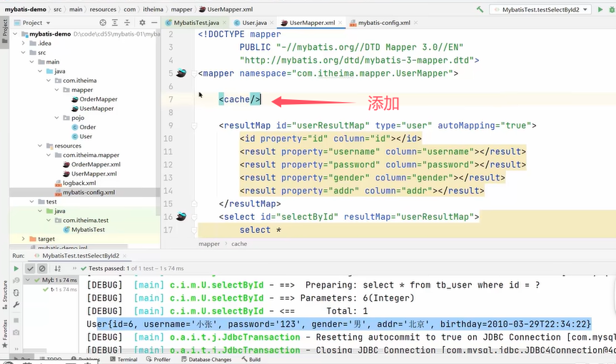Open the MybatisTest.testSelectById2 run configuration dropdown
This screenshot has height=364, width=616.
tap(540, 9)
